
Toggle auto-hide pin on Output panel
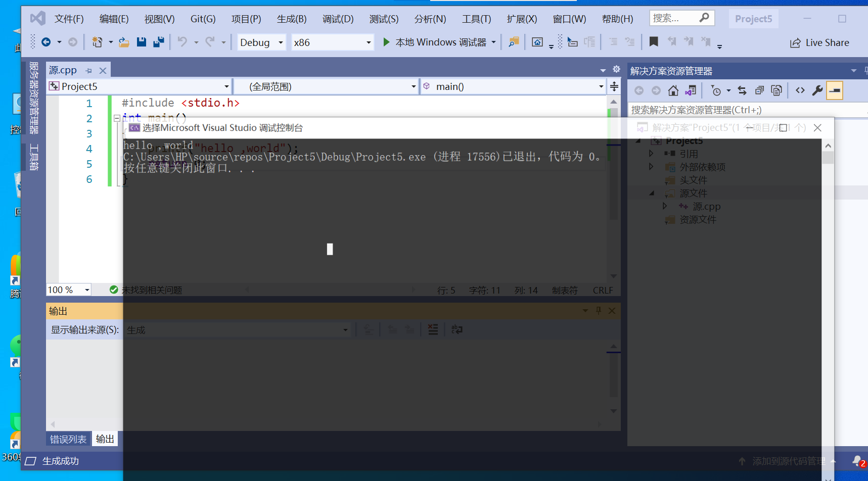pyautogui.click(x=599, y=310)
